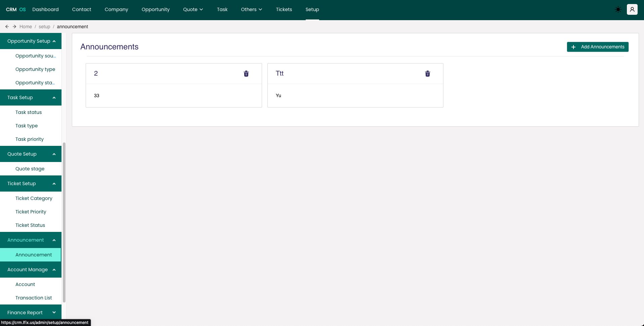Open Transaction List in sidebar
Viewport: 644px width, 326px height.
(x=34, y=298)
